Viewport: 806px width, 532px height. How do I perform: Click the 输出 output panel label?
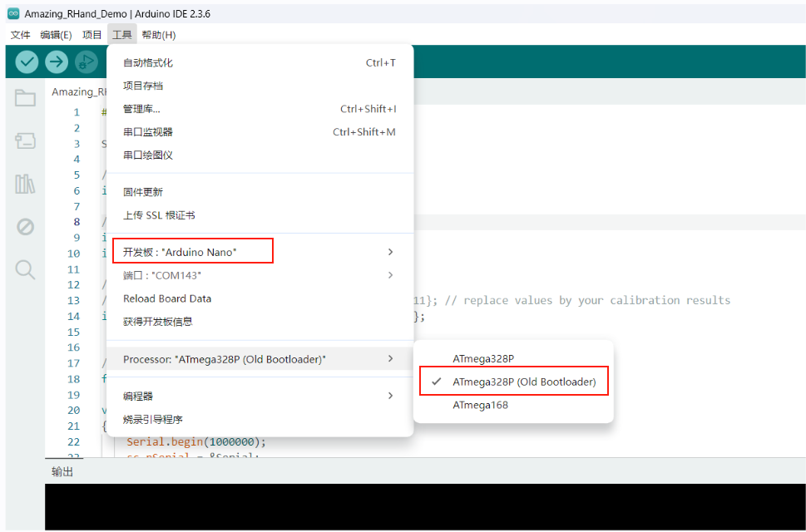click(62, 471)
